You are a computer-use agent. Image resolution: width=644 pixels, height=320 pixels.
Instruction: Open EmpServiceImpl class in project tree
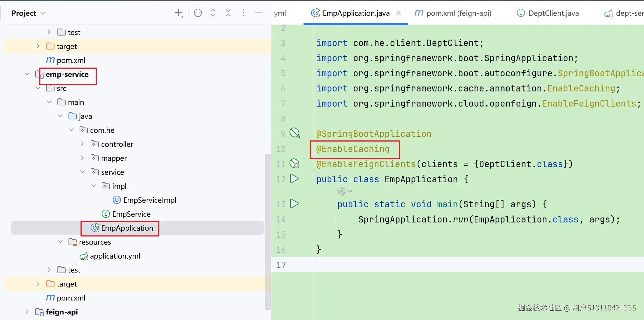point(150,200)
